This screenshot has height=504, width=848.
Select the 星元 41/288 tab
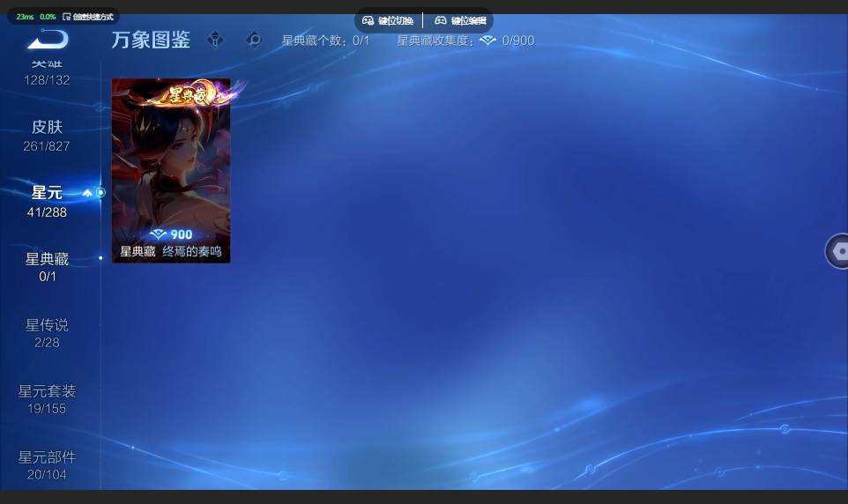coord(47,202)
